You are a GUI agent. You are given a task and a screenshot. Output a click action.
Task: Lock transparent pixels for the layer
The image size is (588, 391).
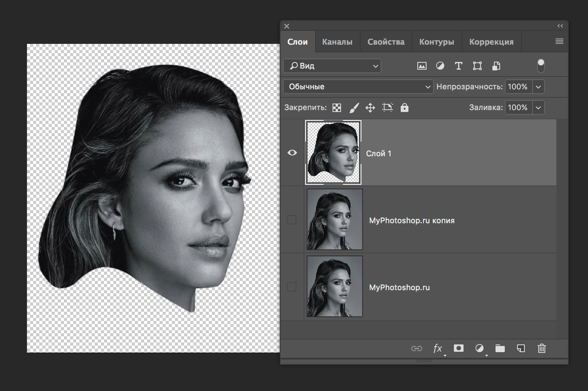click(x=337, y=108)
